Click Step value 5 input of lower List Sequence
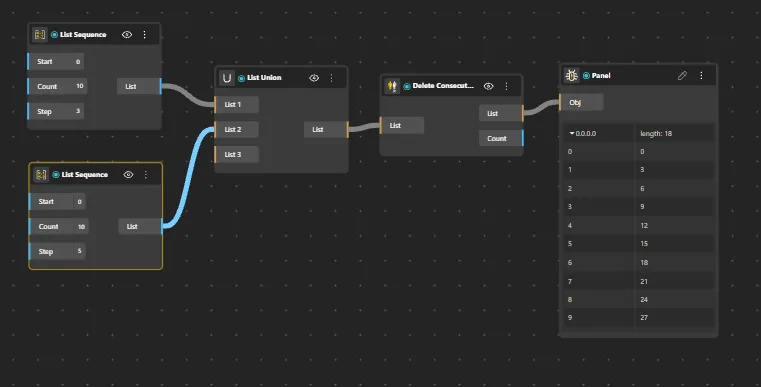The image size is (761, 387). (x=57, y=251)
